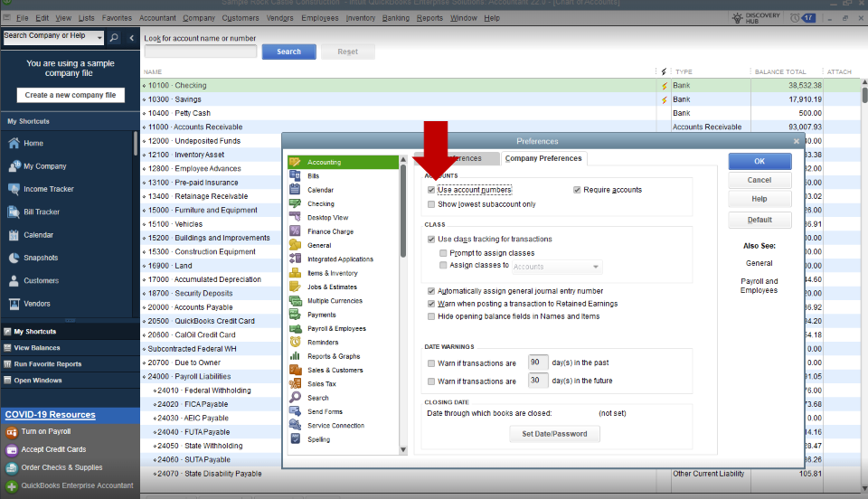This screenshot has height=499, width=868.
Task: Open the Reports menu
Action: [x=429, y=18]
